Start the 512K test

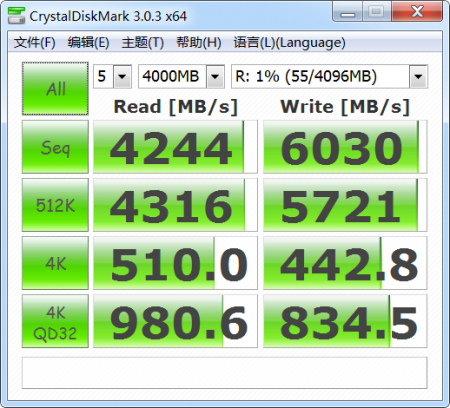tap(55, 205)
